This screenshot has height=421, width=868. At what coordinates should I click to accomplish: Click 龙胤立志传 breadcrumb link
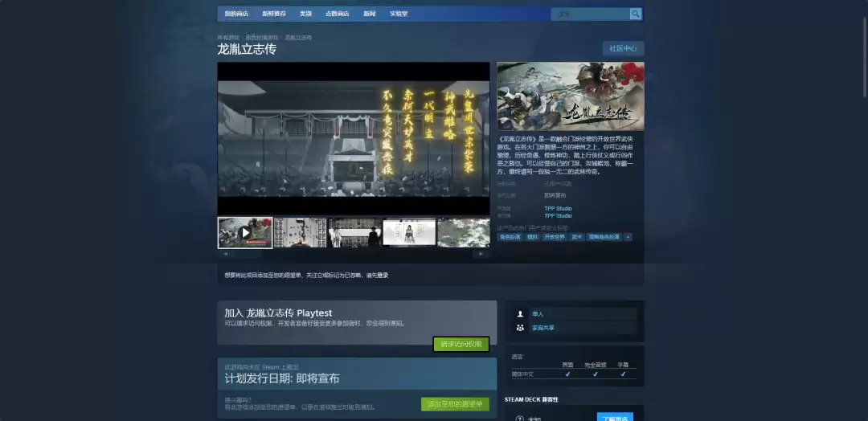tap(298, 38)
